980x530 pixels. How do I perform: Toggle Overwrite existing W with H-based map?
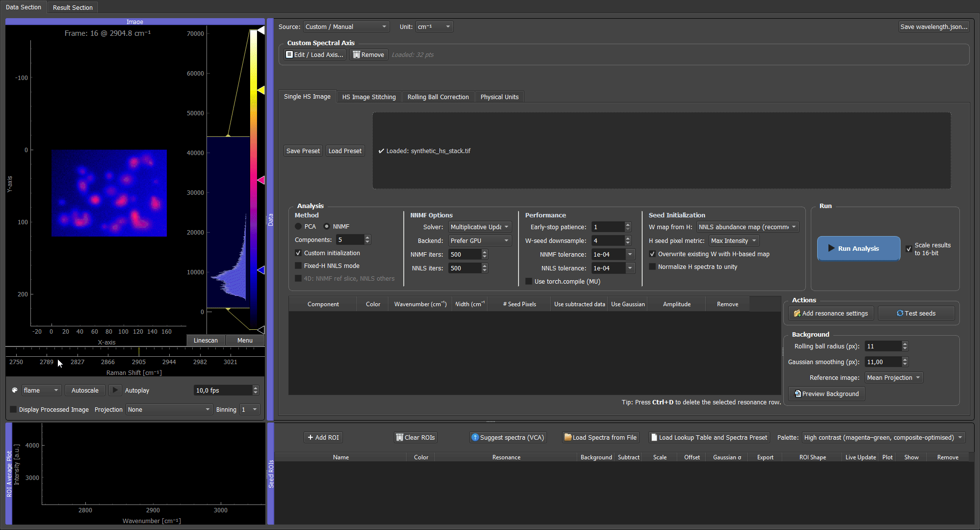[x=652, y=254]
